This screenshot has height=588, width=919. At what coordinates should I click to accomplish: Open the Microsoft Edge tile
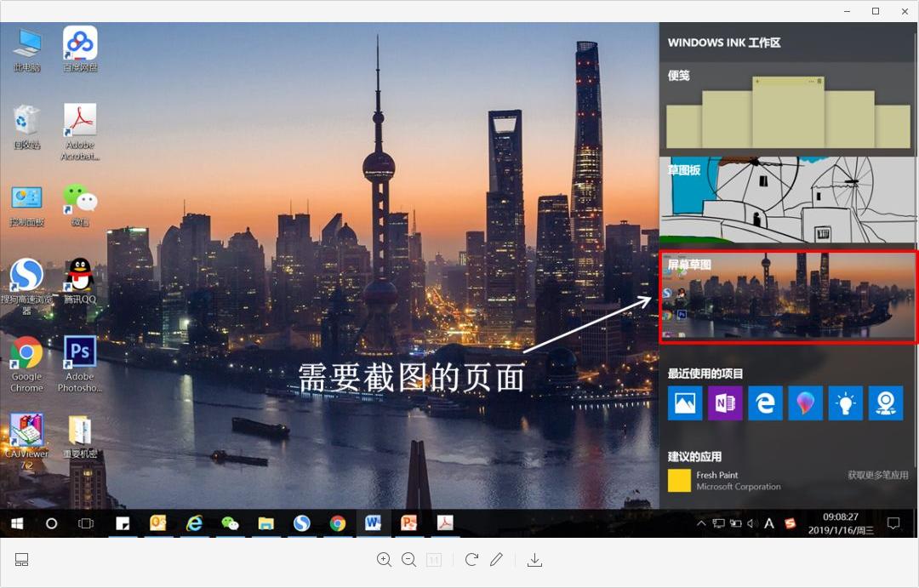(x=765, y=402)
